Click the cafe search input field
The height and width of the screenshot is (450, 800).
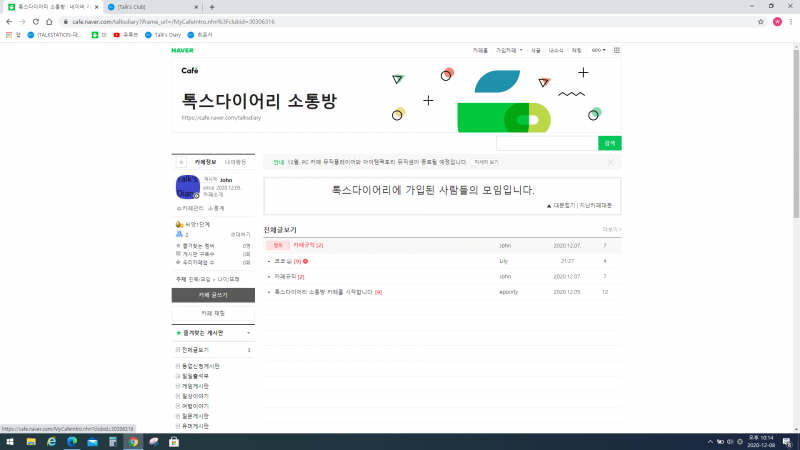point(546,142)
